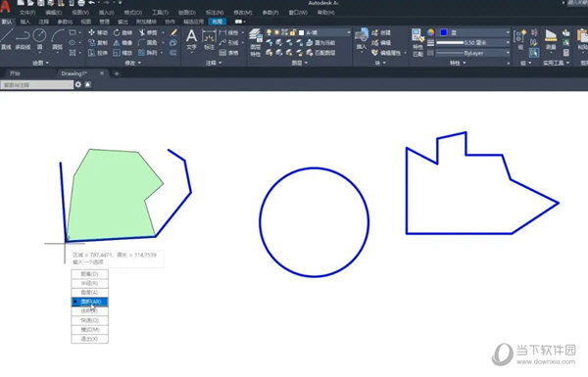Open Layer Properties (图层特性) manager
588x377 pixels.
click(256, 42)
